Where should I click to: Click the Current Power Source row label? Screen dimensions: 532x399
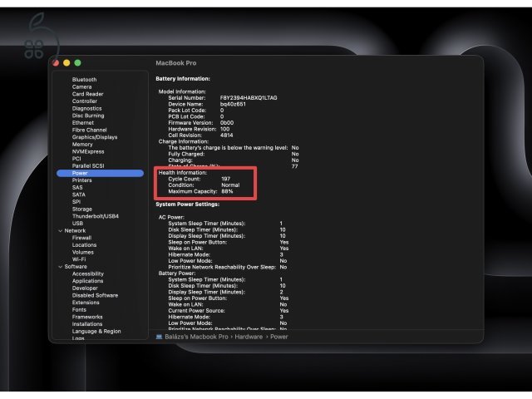196,311
